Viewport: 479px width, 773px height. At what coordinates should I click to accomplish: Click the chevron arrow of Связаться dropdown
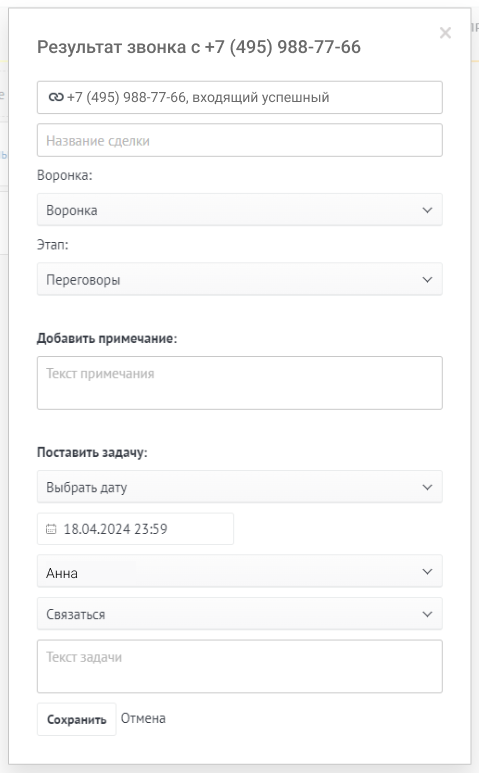pyautogui.click(x=427, y=614)
